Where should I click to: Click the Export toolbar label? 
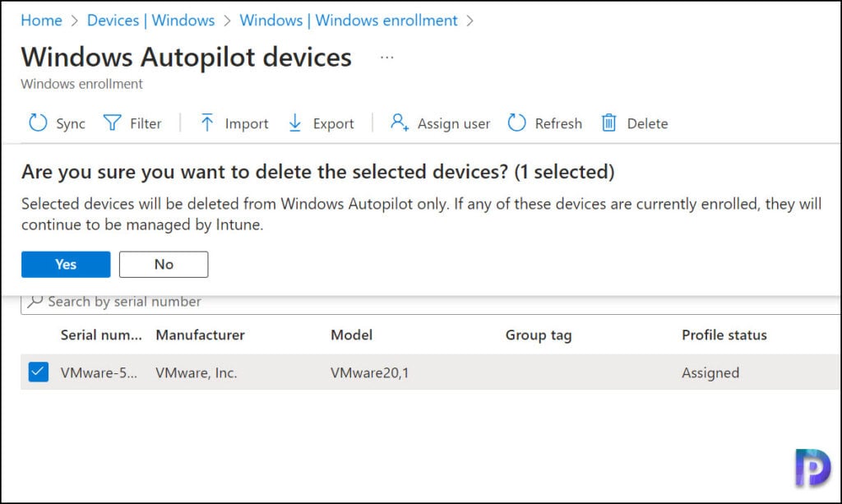click(x=334, y=124)
